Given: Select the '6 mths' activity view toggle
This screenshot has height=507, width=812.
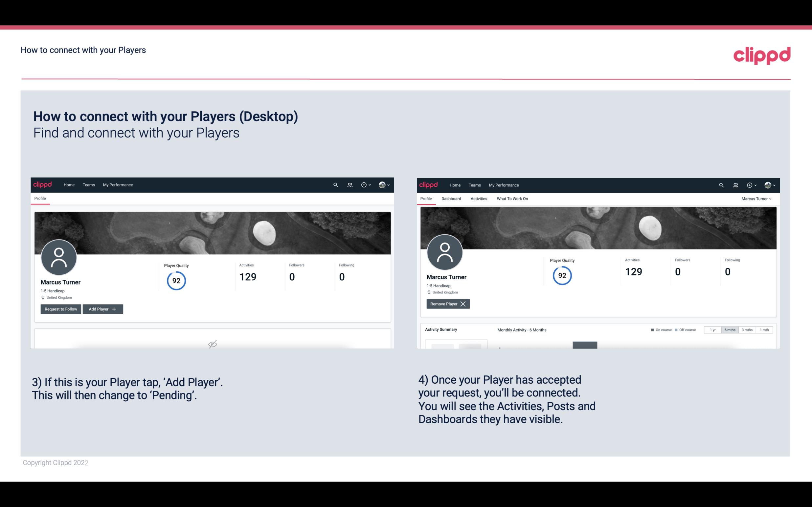Looking at the screenshot, I should click(x=730, y=330).
